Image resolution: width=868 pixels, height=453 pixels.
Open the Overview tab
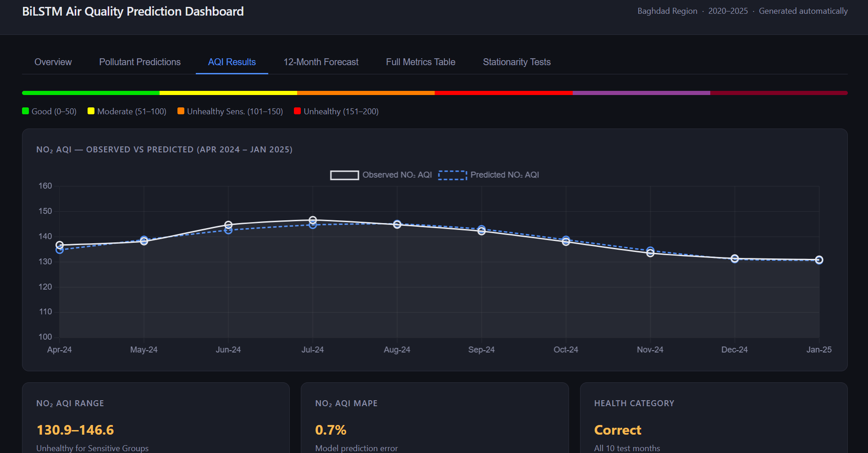[x=53, y=62]
